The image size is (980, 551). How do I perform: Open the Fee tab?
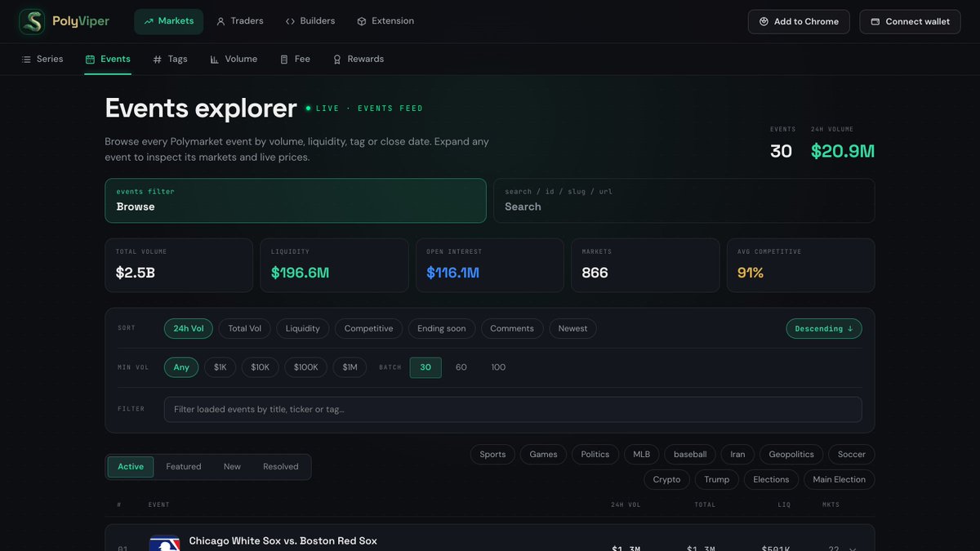pyautogui.click(x=295, y=60)
